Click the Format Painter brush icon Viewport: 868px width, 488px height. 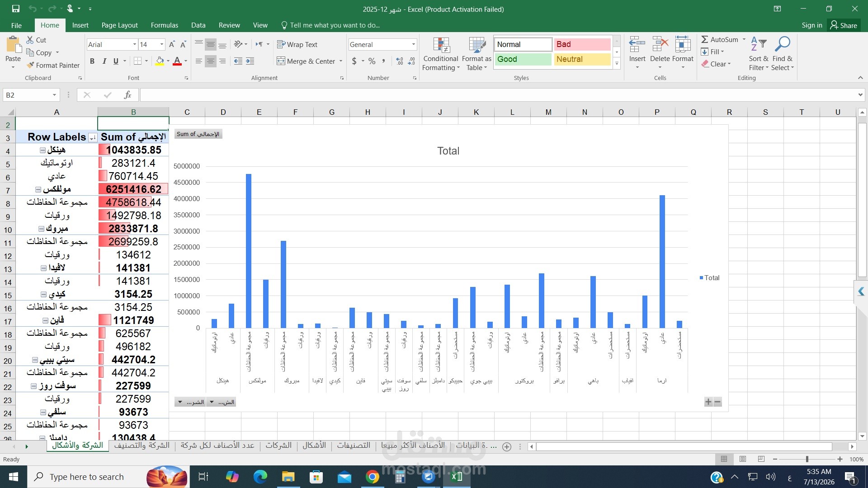click(30, 65)
